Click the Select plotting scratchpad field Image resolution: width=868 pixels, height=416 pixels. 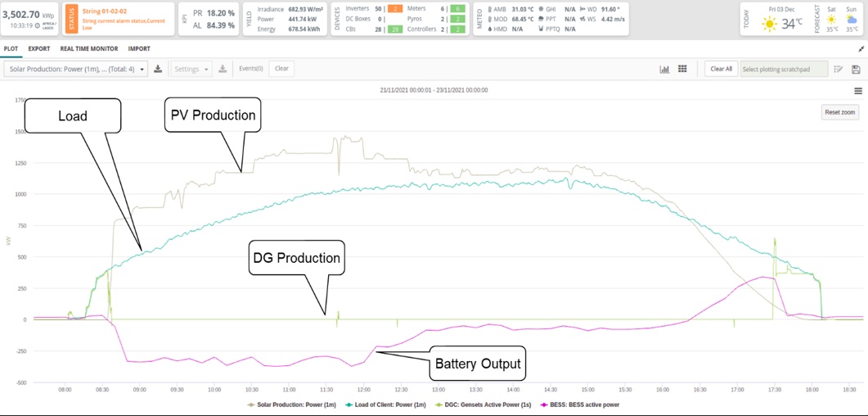click(x=784, y=70)
